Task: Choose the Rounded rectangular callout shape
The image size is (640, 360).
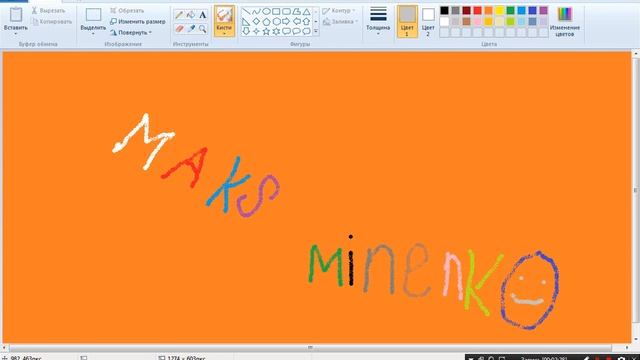Action: coord(286,31)
